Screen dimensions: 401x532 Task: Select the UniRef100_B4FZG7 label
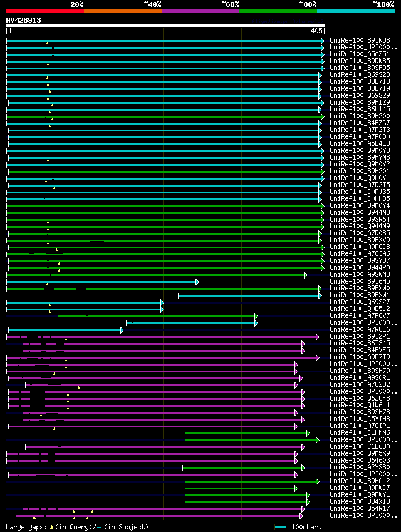coord(360,123)
